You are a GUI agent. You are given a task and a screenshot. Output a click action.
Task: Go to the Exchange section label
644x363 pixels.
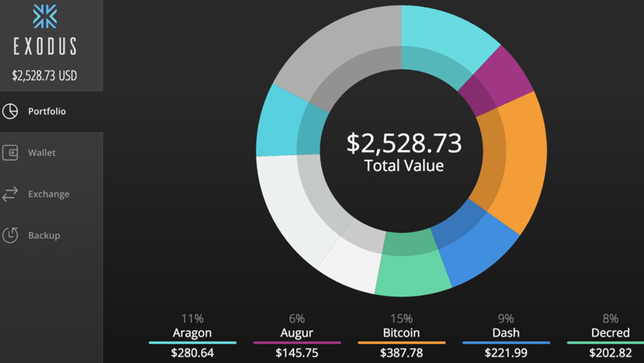48,194
